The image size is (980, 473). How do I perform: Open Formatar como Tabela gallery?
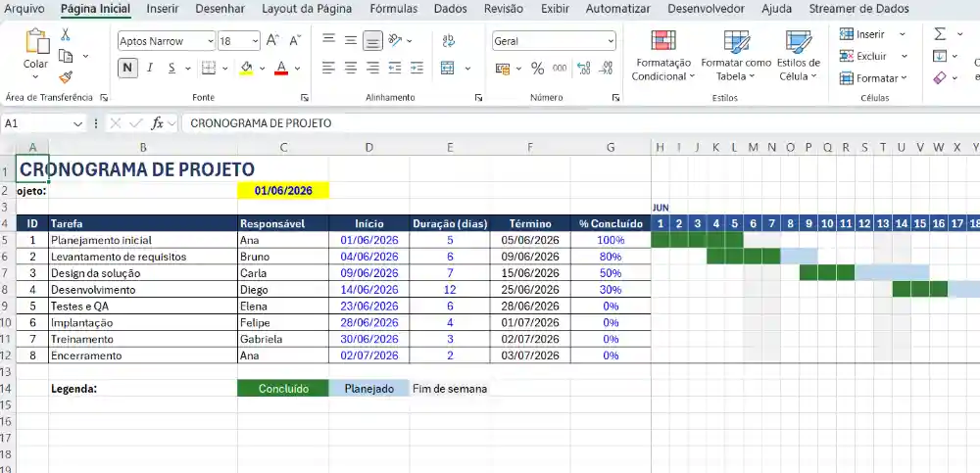point(736,56)
